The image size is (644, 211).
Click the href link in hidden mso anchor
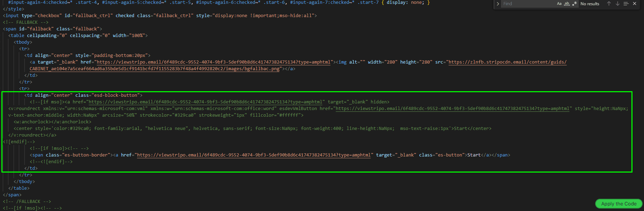pyautogui.click(x=205, y=102)
